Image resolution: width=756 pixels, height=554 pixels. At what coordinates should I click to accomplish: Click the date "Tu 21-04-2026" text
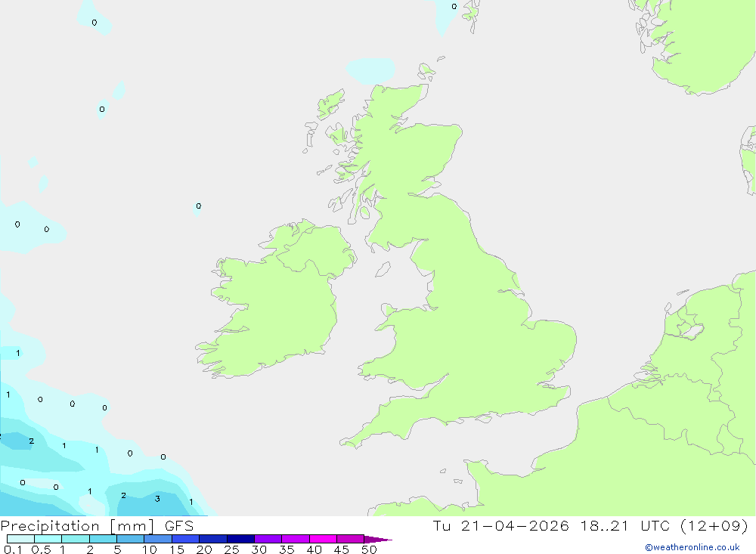coord(500,525)
